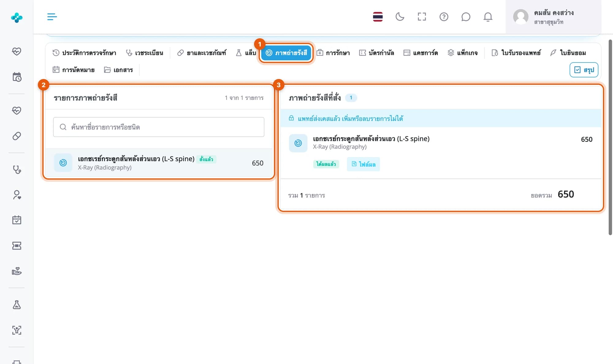Screen dimensions: 613x364
Task: Enter fullscreen mode via the expand icon
Action: (422, 17)
